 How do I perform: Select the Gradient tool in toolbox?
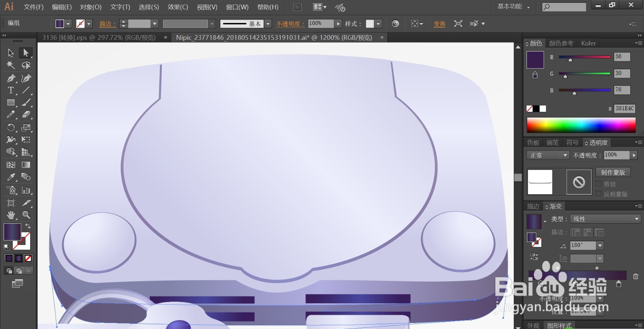pos(26,164)
